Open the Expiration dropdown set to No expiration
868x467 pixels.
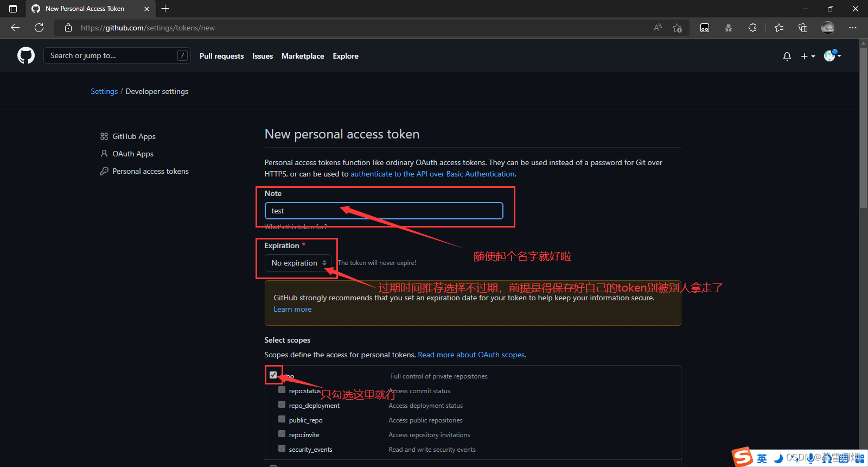click(298, 263)
